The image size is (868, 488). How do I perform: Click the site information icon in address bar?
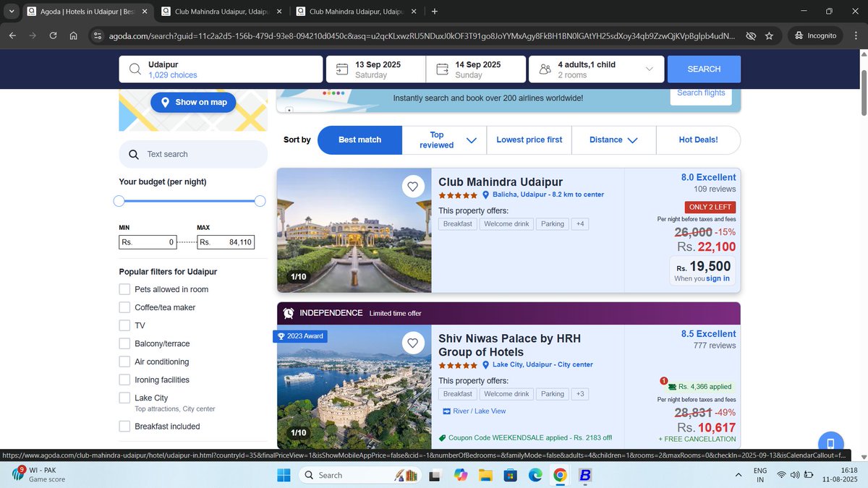coord(98,35)
